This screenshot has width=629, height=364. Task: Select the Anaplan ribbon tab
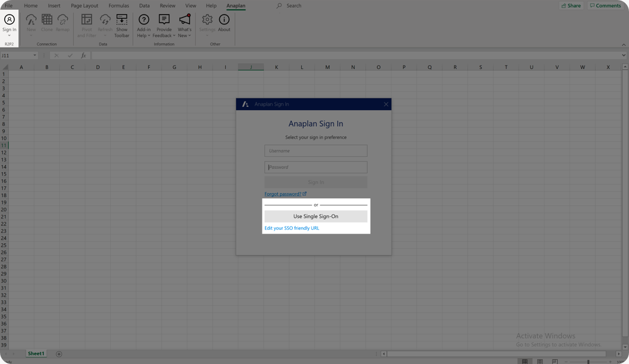236,6
